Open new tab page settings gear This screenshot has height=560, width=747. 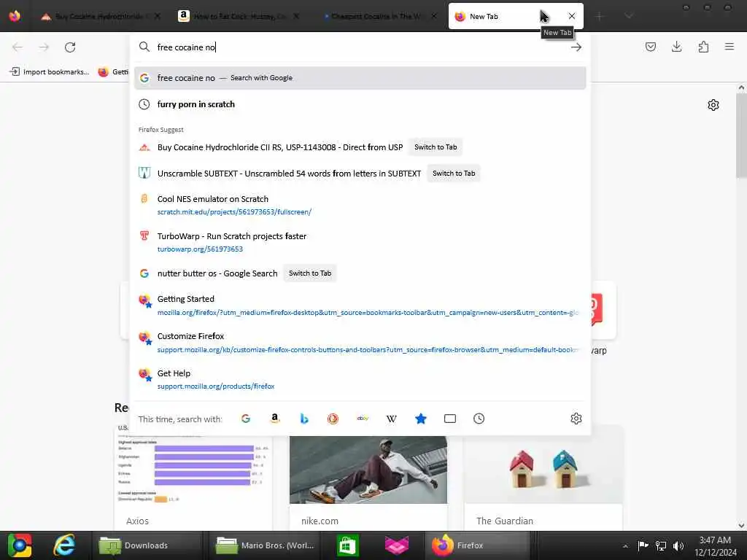click(x=713, y=105)
